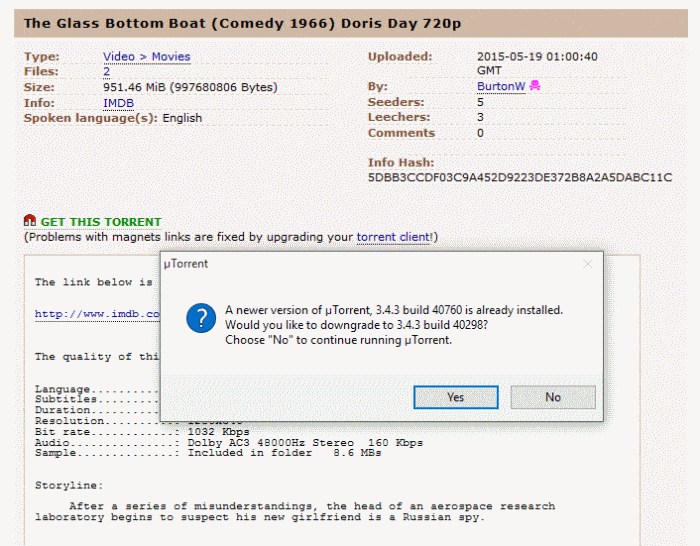Click the 'The link below is' text
This screenshot has height=546, width=700.
click(x=94, y=282)
